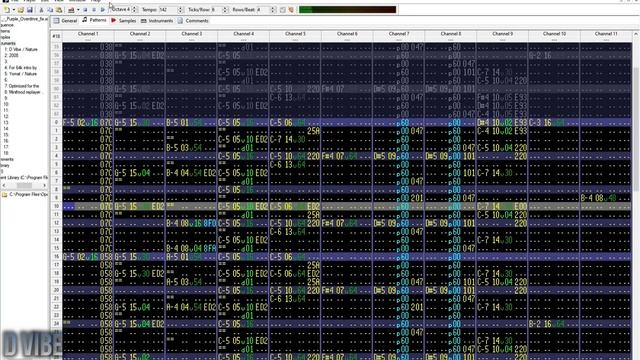The image size is (640, 360).
Task: Click the Stop playback button
Action: [x=85, y=9]
